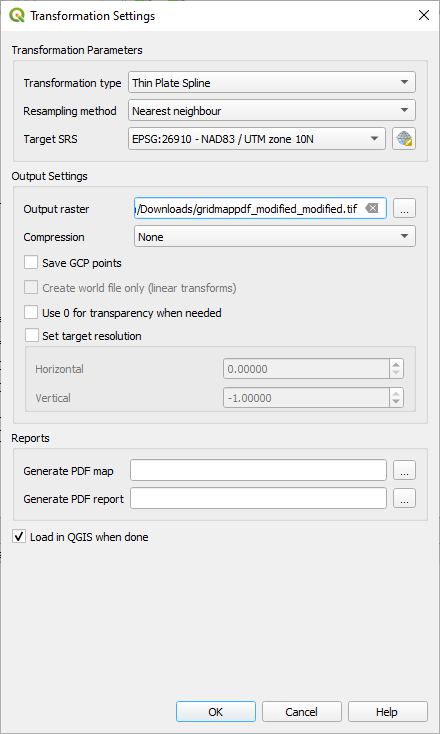Open the CRS selector globe icon
The height and width of the screenshot is (734, 440).
point(404,139)
